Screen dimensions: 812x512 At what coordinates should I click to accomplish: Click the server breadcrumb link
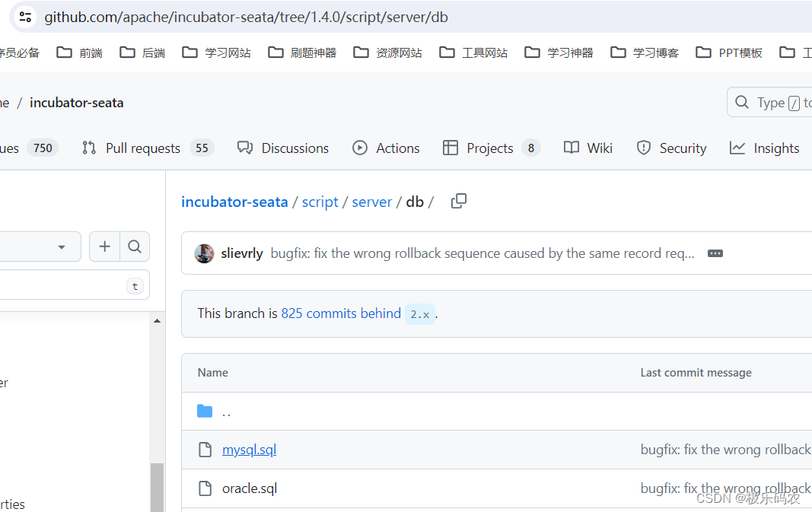[372, 202]
